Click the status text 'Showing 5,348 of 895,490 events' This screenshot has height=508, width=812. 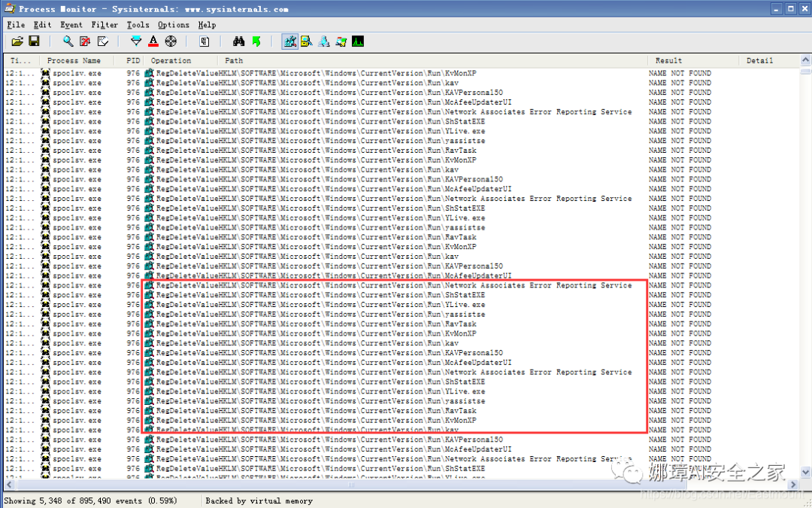(x=72, y=500)
